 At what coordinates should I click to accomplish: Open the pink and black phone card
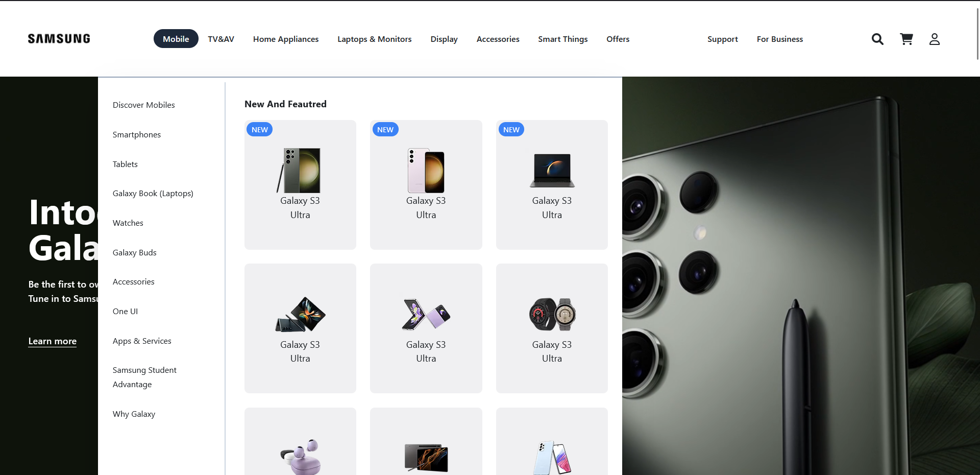pos(426,185)
